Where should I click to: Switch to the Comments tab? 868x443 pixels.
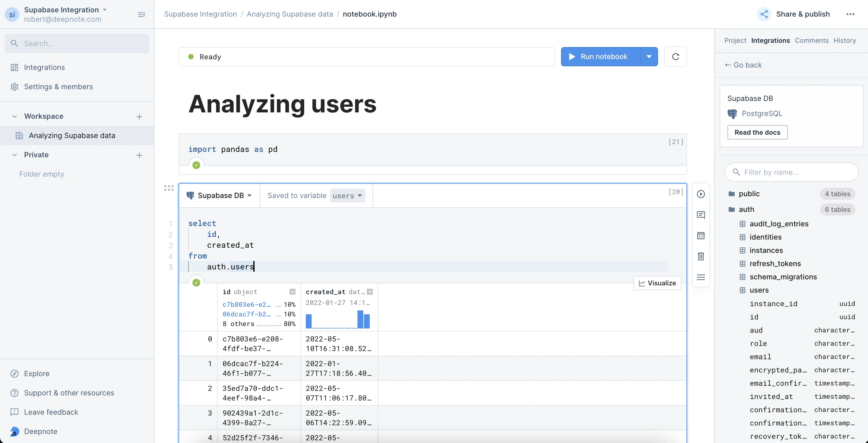click(811, 40)
